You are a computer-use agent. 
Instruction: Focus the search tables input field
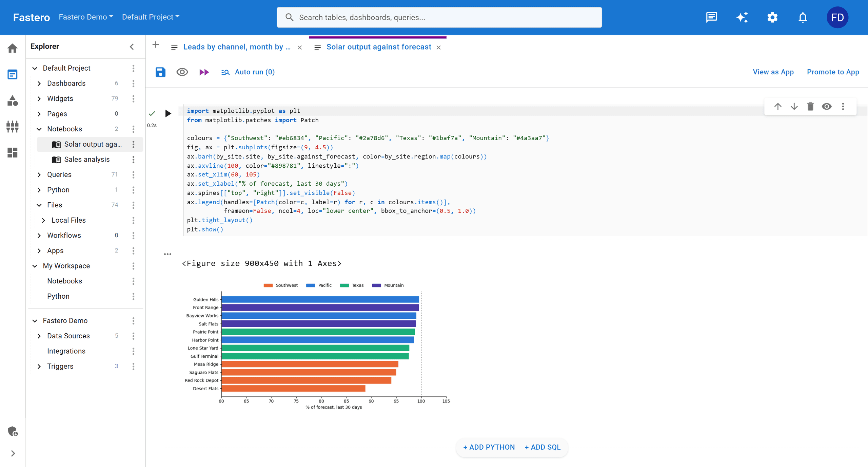(439, 17)
